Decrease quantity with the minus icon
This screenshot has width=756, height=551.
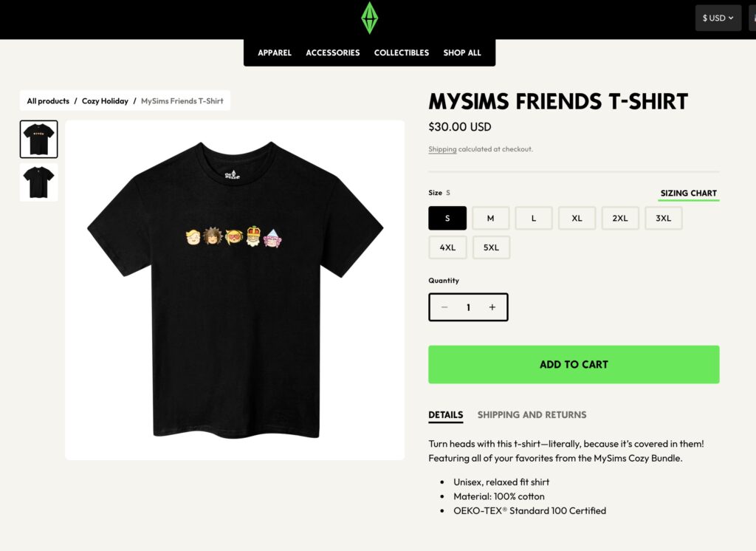point(444,307)
